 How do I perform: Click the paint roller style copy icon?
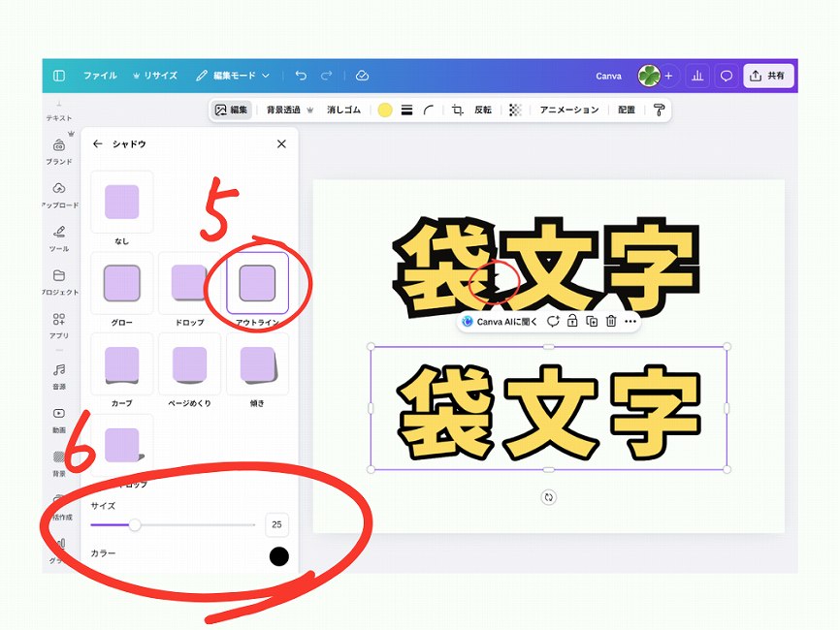660,110
